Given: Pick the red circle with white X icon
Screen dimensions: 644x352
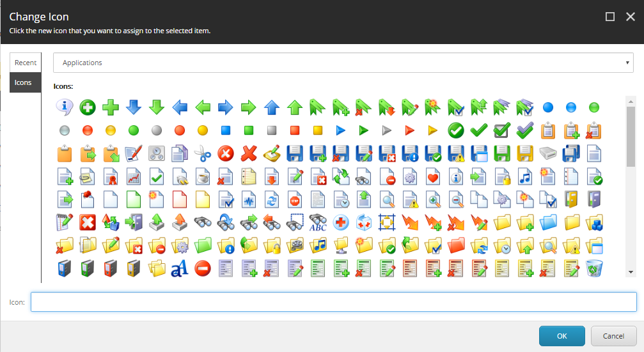Looking at the screenshot, I should tap(226, 154).
